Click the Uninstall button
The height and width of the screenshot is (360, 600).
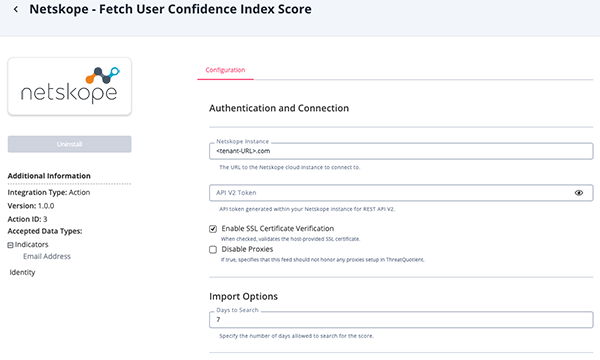(x=70, y=144)
